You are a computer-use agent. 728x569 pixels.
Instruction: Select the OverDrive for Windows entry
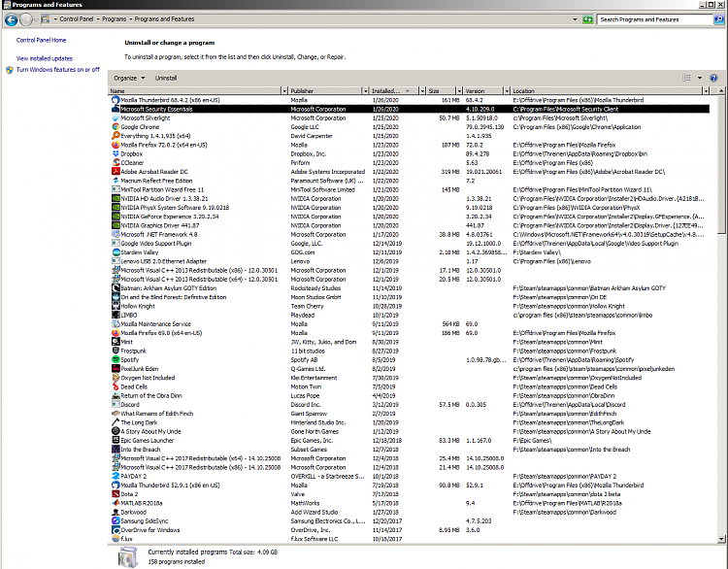pos(410,530)
